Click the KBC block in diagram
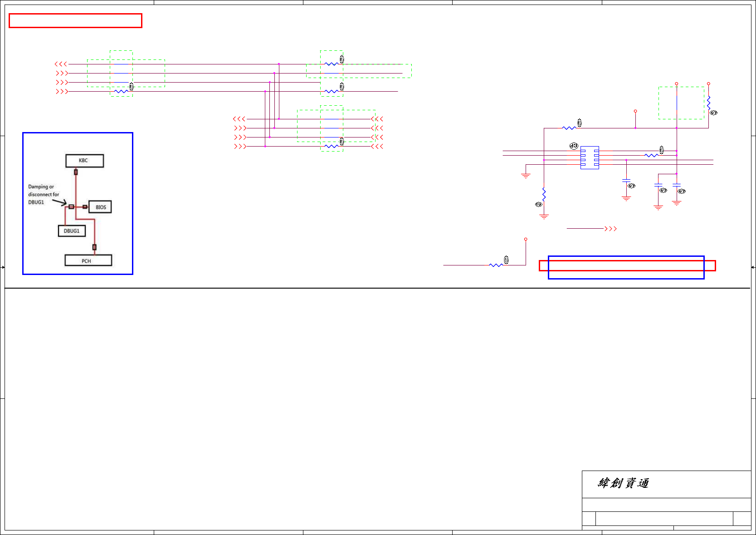 click(84, 161)
